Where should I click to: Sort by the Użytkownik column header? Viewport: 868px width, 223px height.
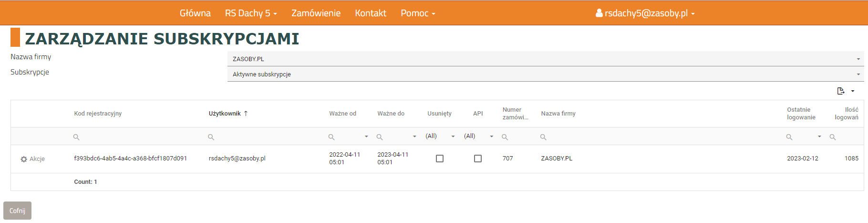[x=225, y=114]
